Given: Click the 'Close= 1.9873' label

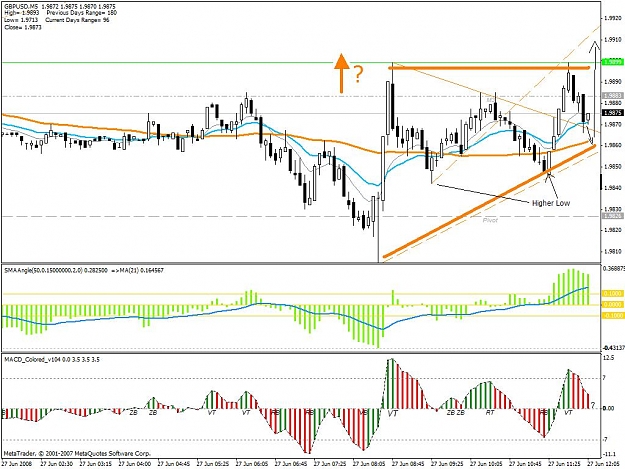Looking at the screenshot, I should [23, 27].
